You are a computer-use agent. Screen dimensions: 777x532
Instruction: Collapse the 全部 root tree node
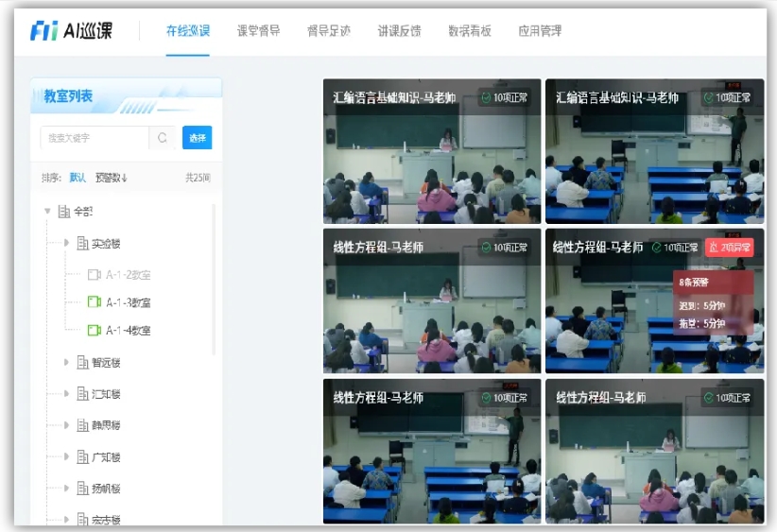(47, 212)
